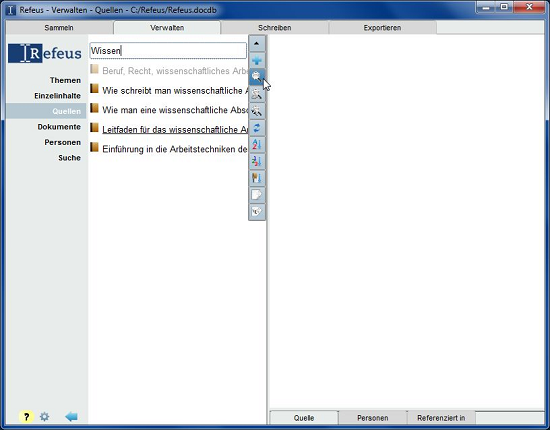This screenshot has height=430, width=550.
Task: Open Suche in the sidebar
Action: [69, 157]
